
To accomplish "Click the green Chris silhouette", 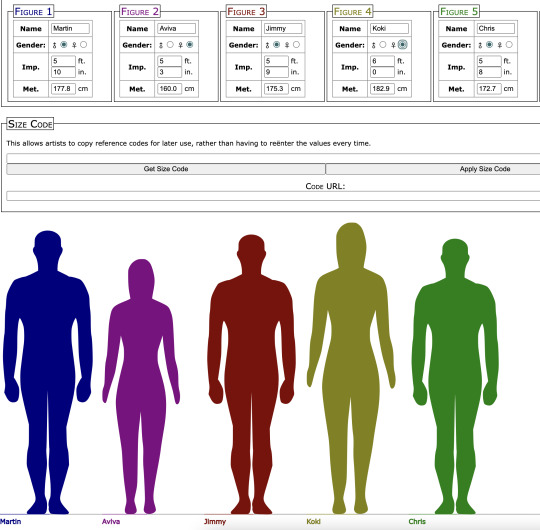I will (455, 376).
